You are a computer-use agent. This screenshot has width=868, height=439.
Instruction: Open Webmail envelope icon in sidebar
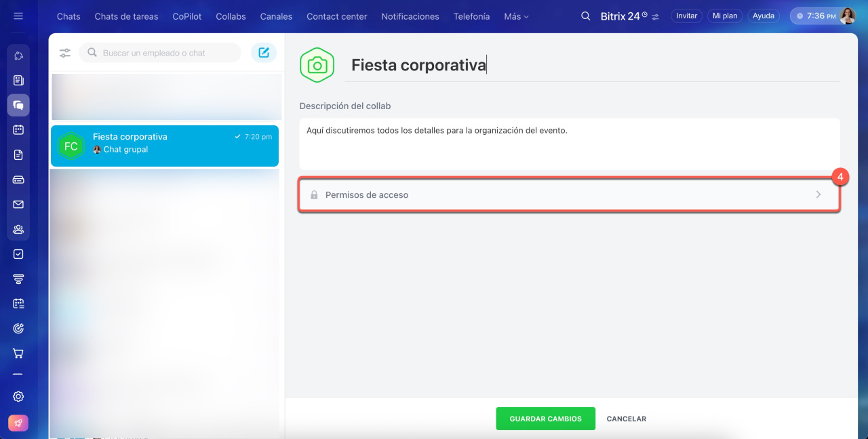(18, 204)
